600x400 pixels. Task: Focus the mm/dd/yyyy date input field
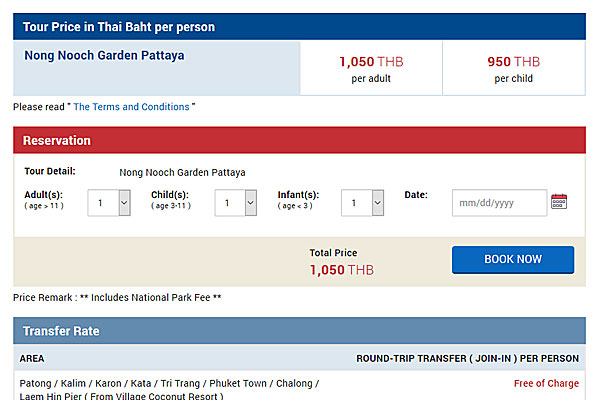(499, 203)
